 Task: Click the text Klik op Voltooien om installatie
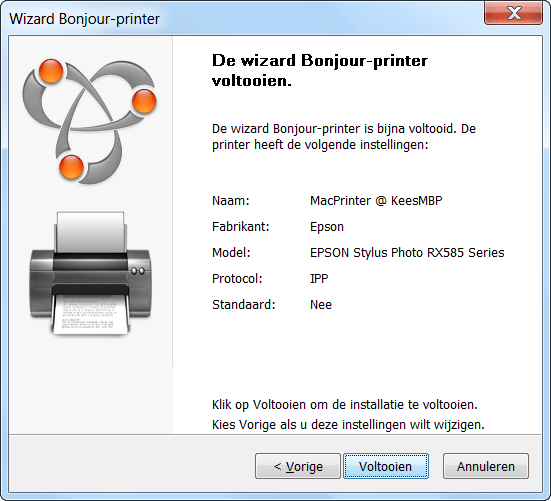coord(345,405)
